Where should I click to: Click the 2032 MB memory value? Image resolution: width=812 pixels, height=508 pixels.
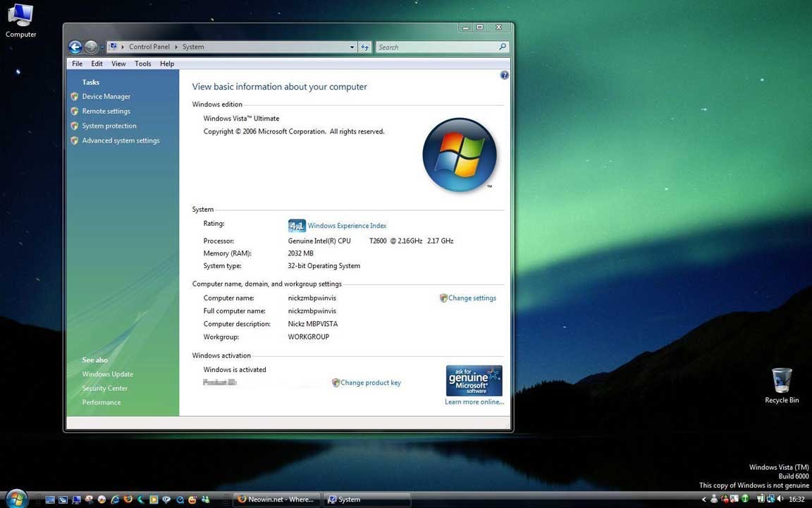(300, 253)
